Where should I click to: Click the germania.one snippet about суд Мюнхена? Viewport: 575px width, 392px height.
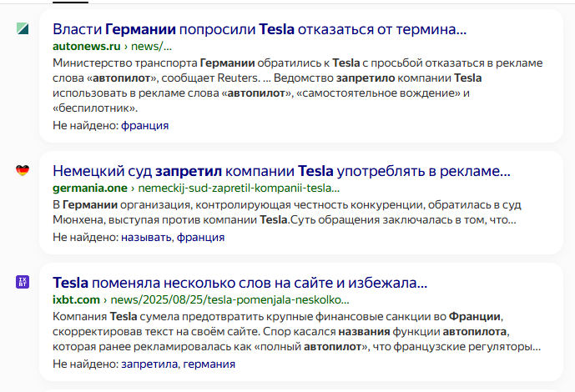click(284, 212)
